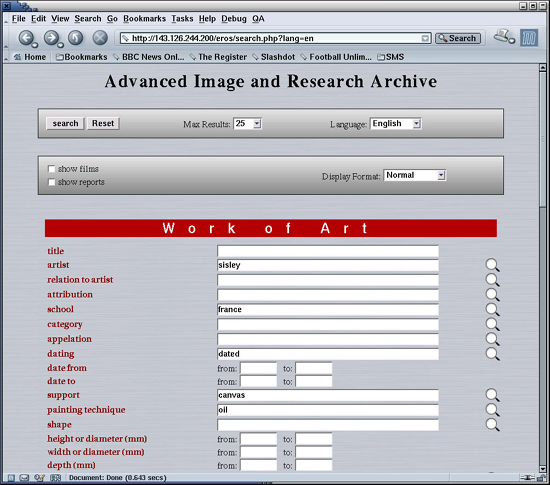550x485 pixels.
Task: Stop loading with the Stop icon
Action: coord(100,38)
